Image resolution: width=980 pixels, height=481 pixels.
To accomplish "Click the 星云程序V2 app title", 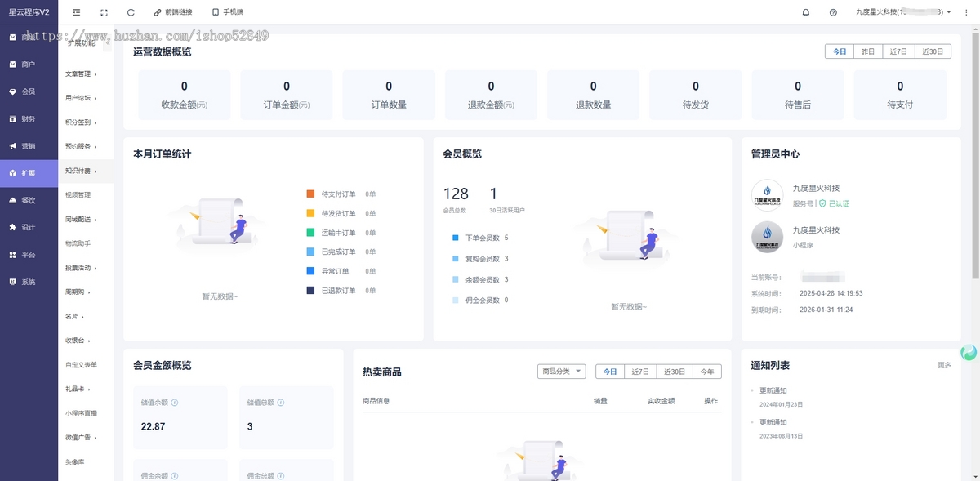I will pos(29,12).
